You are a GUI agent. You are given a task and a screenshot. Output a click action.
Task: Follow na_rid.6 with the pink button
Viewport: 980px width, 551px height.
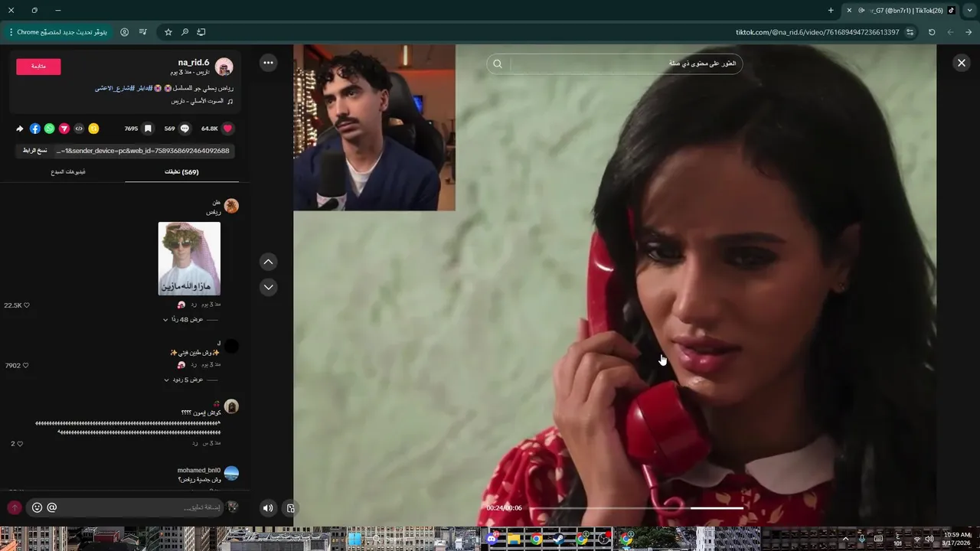pyautogui.click(x=38, y=67)
